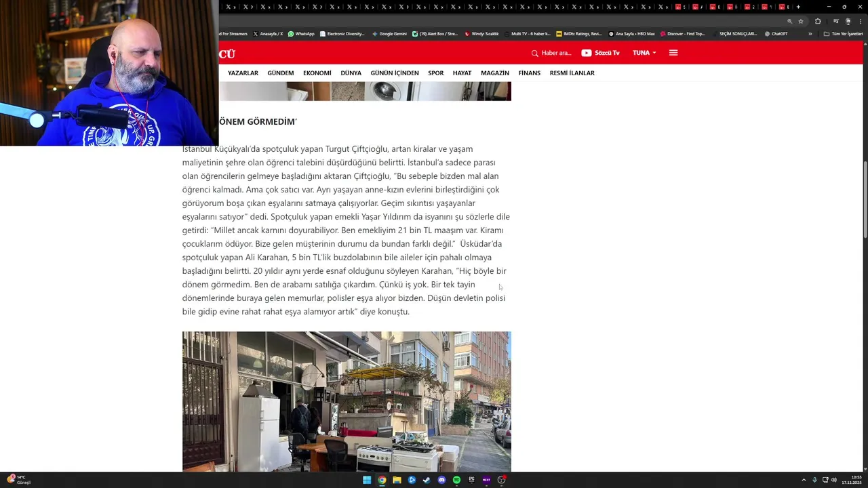Image resolution: width=868 pixels, height=488 pixels.
Task: Open Steam from the taskbar
Action: click(427, 480)
